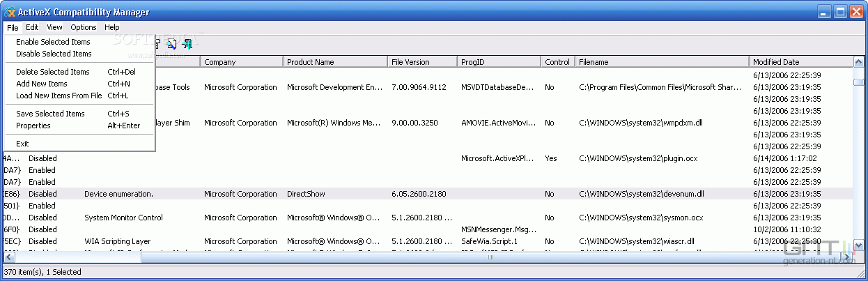Viewport: 868px width, 281px height.
Task: Open the File menu
Action: tap(13, 27)
